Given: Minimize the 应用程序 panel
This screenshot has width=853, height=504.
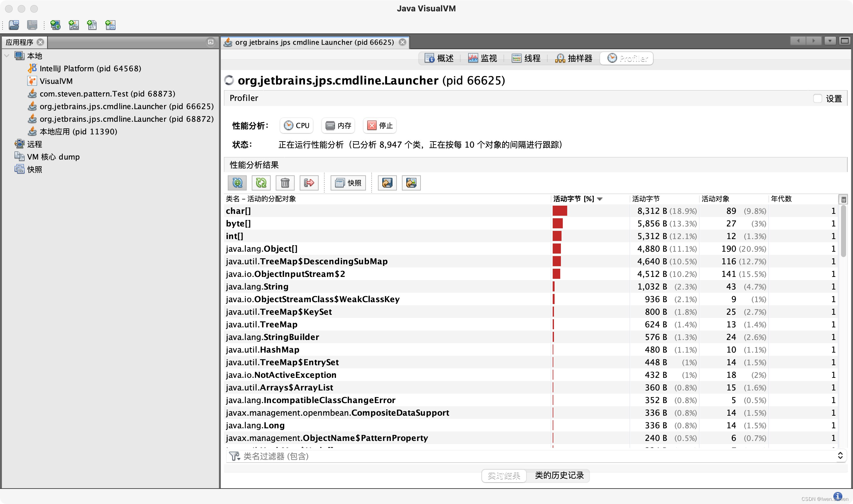Looking at the screenshot, I should pyautogui.click(x=211, y=42).
